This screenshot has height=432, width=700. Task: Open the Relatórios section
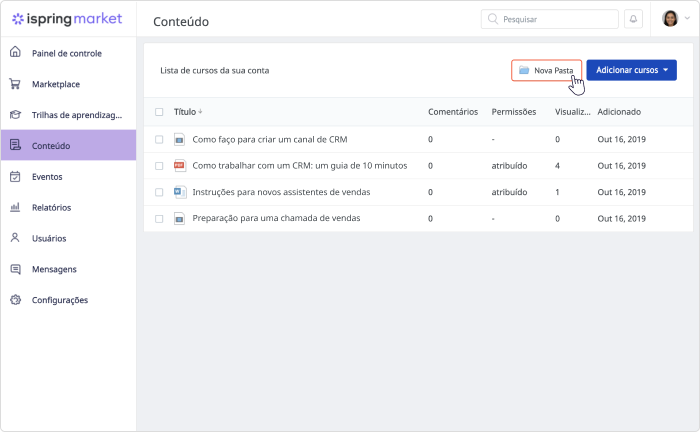pyautogui.click(x=68, y=207)
